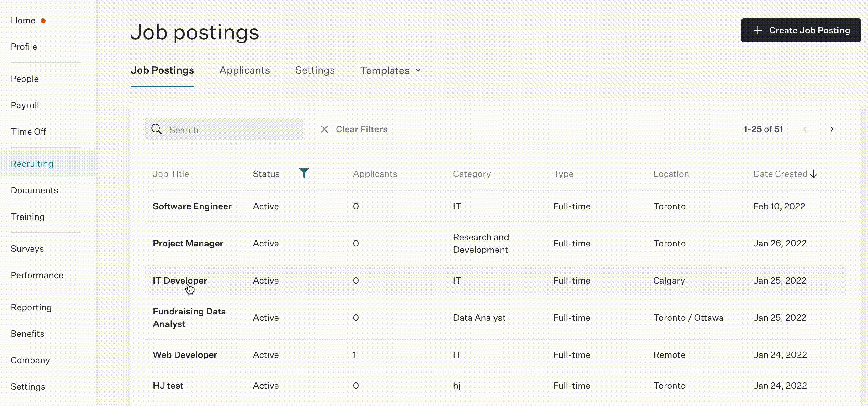Click the hj category cell
The height and width of the screenshot is (406, 868).
[457, 386]
